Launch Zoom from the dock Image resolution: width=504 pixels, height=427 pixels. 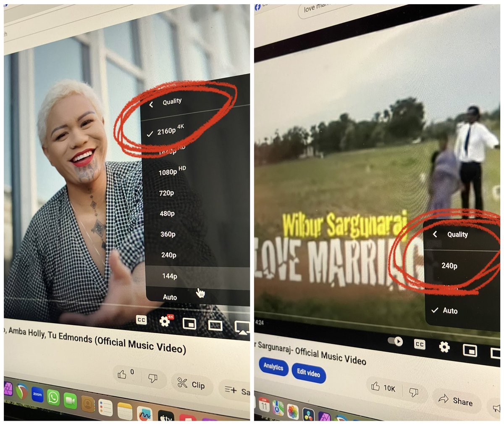[x=37, y=394]
